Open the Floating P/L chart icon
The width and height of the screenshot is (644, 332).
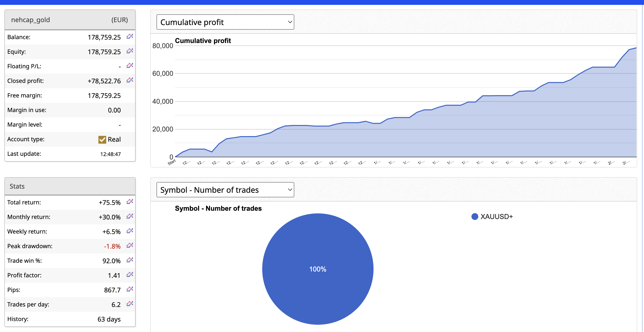130,65
